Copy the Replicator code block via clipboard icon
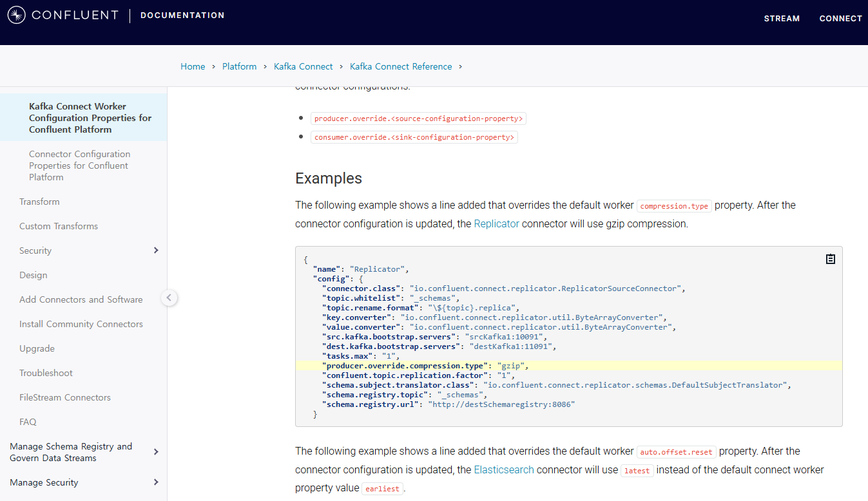This screenshot has width=868, height=501. pos(831,259)
